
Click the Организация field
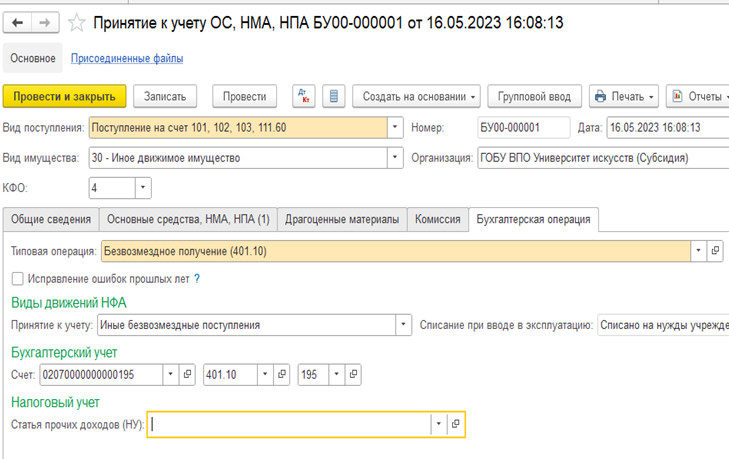click(x=603, y=158)
